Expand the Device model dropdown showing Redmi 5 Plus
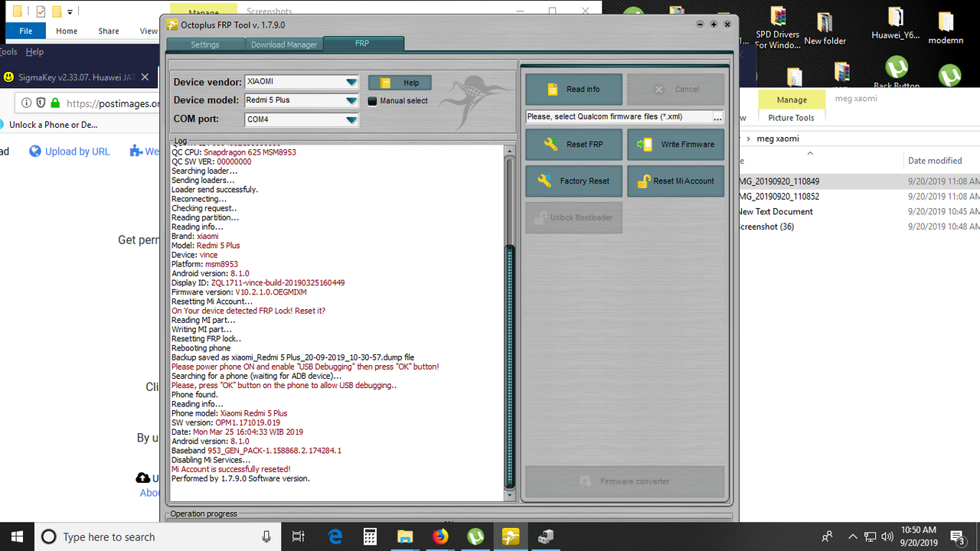 click(x=351, y=99)
